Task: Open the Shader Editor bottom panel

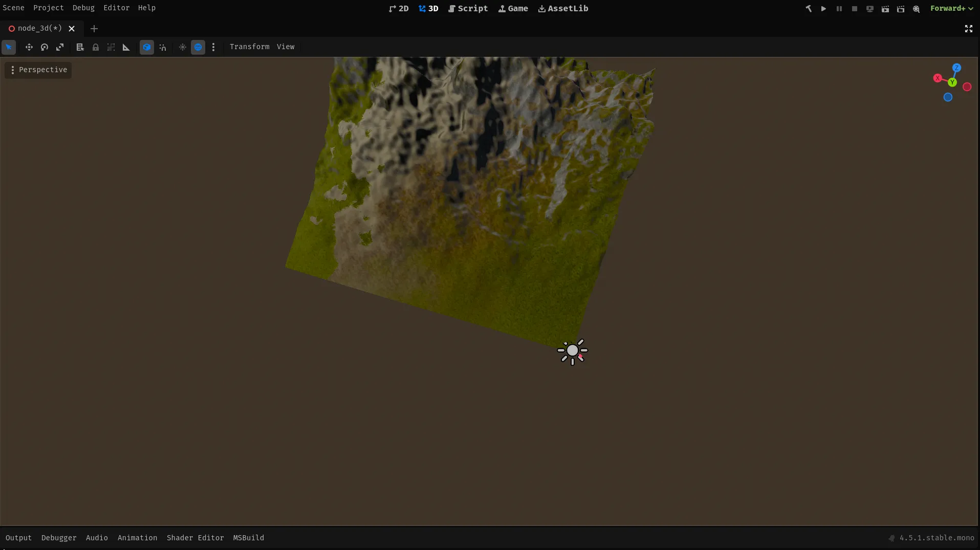Action: click(195, 538)
